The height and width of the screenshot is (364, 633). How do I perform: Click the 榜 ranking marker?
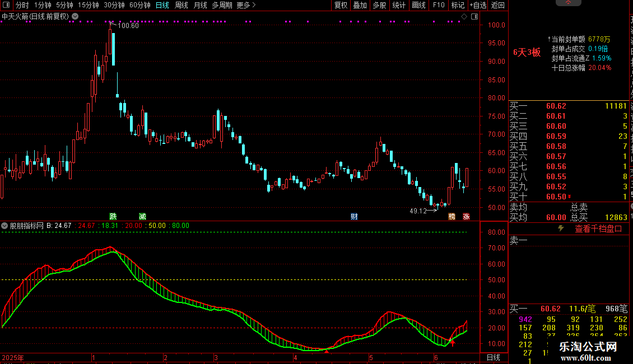(452, 217)
